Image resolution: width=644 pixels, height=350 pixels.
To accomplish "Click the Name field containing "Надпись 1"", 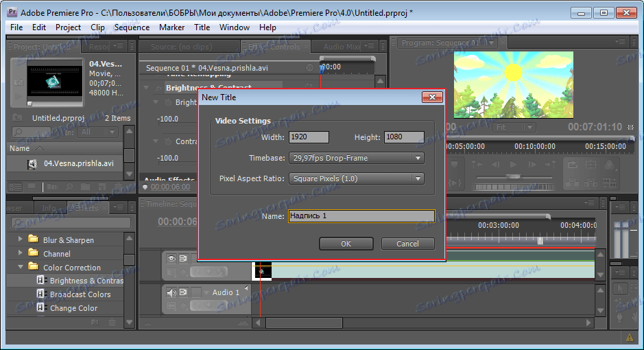I will [361, 216].
